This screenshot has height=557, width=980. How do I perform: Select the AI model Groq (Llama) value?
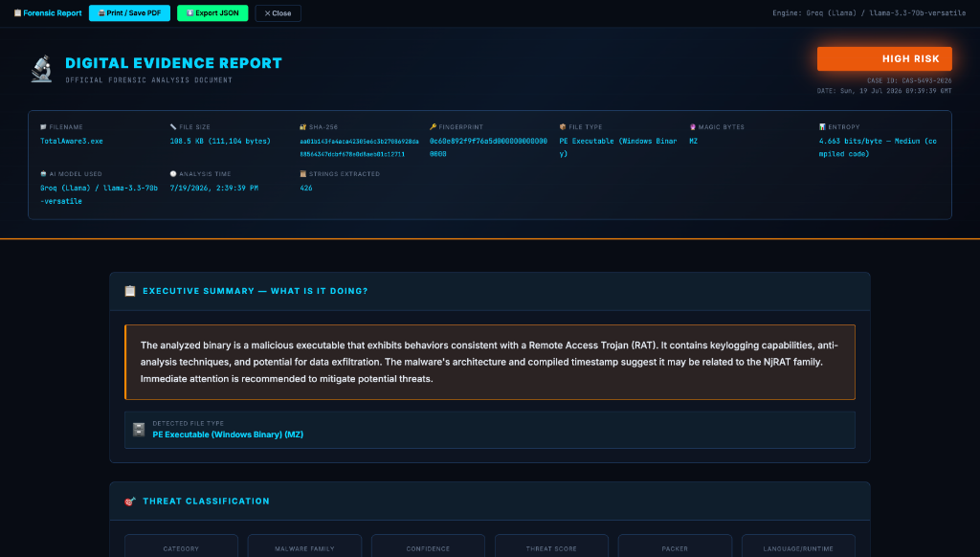click(99, 194)
